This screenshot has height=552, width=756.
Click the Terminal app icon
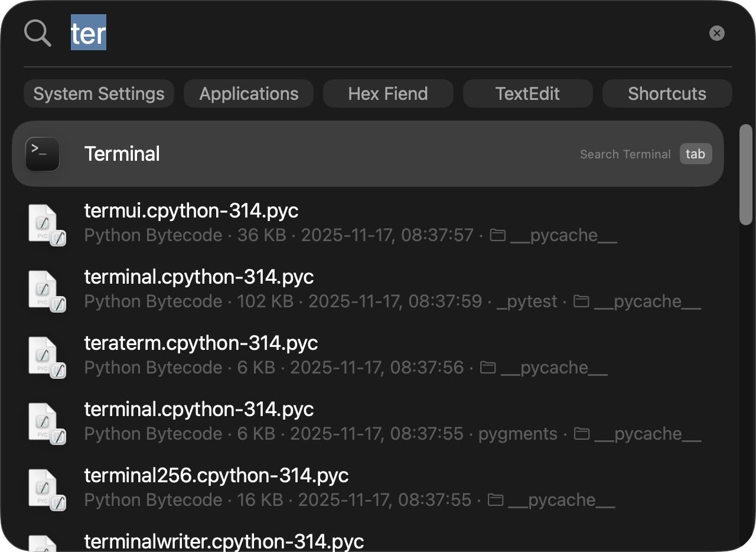click(43, 154)
